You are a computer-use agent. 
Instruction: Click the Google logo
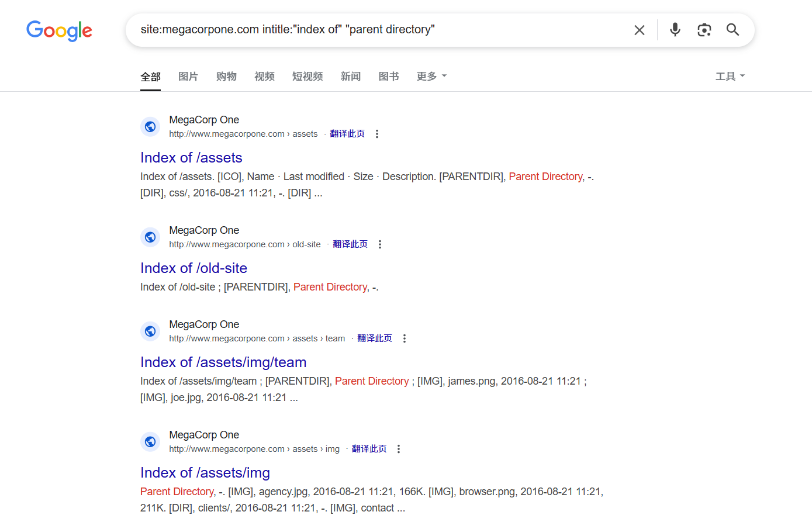59,30
